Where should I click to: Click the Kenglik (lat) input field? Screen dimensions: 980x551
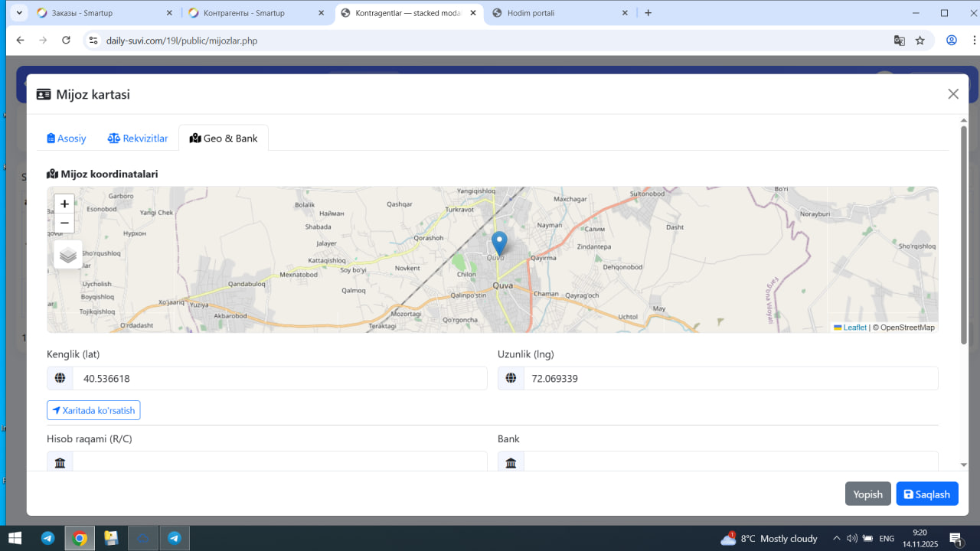pyautogui.click(x=279, y=378)
